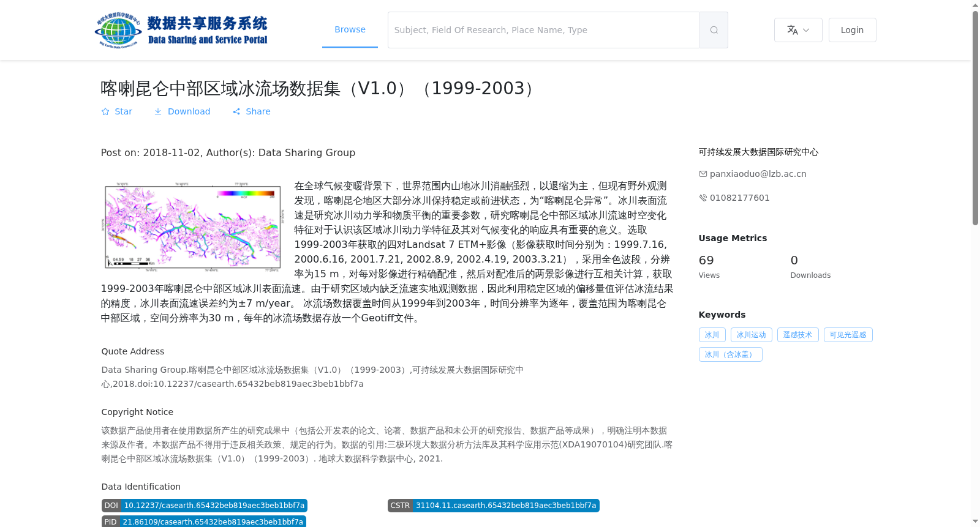
Task: Select the 可见光遥感 keyword tag
Action: coord(848,335)
